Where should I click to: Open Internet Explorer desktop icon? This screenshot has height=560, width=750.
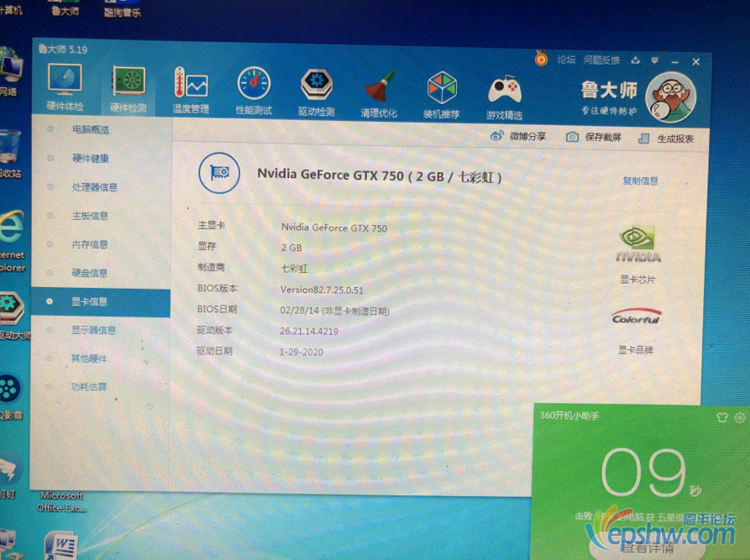13,242
